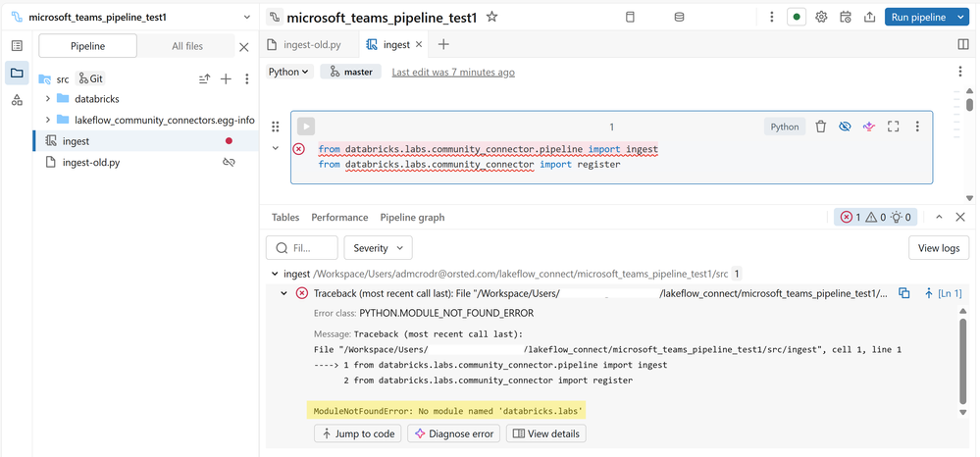Screen dimensions: 980x457
Task: Collapse the ingest issue group chevron
Action: (x=275, y=274)
